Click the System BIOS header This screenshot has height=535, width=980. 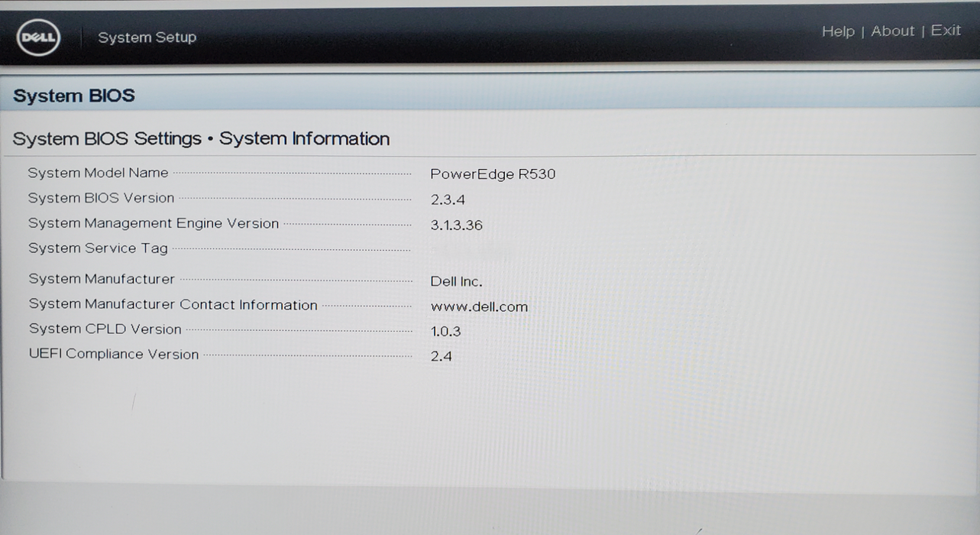(73, 96)
